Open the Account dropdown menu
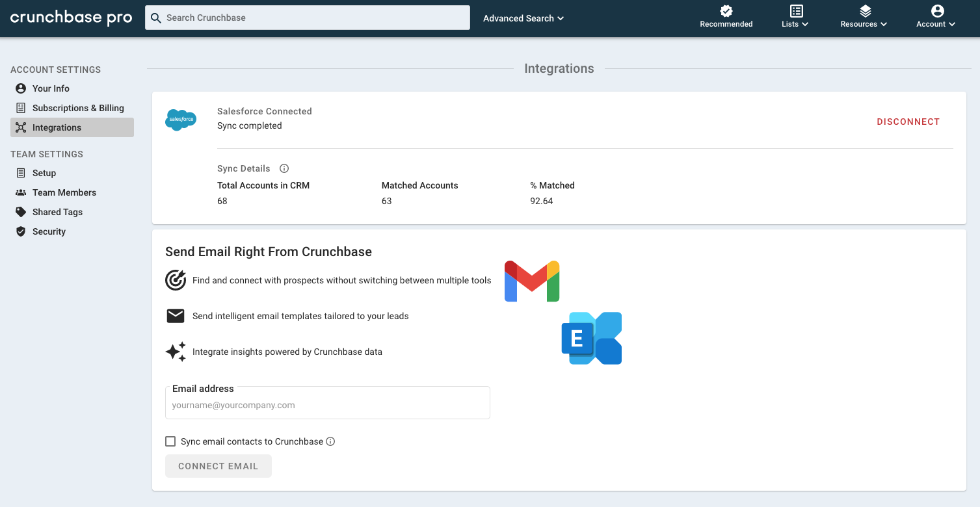Viewport: 980px width, 507px height. click(x=936, y=24)
